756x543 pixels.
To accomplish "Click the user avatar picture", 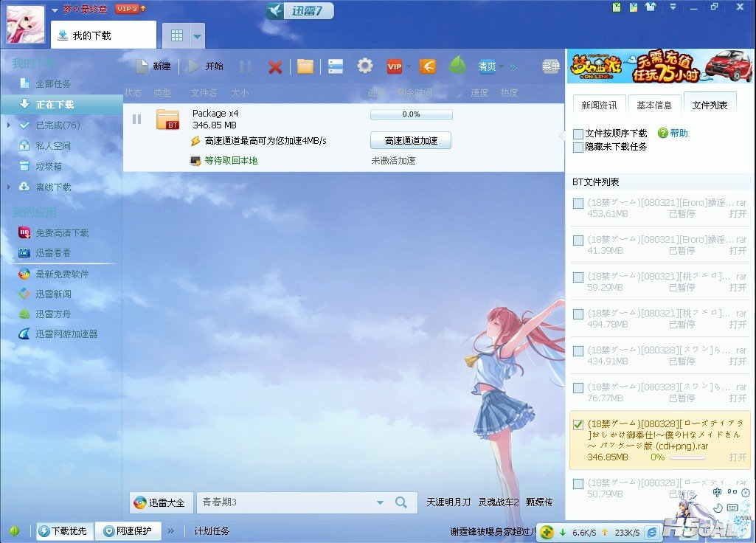I will click(26, 23).
